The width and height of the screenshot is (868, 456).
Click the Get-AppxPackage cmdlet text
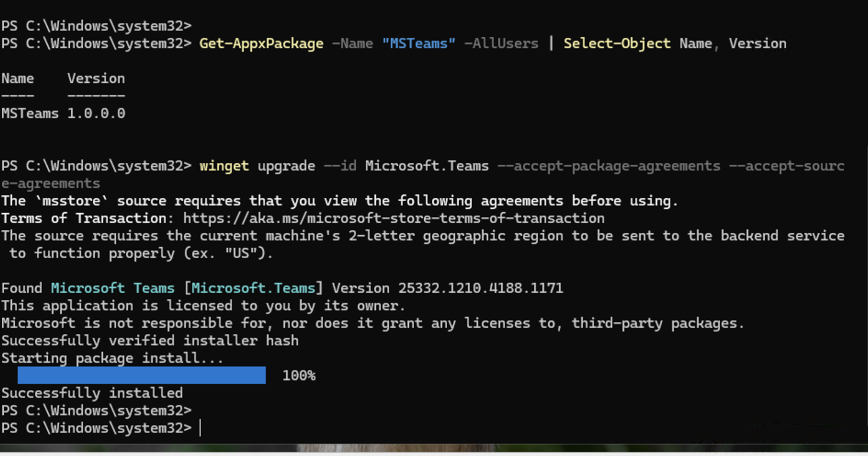(x=261, y=44)
